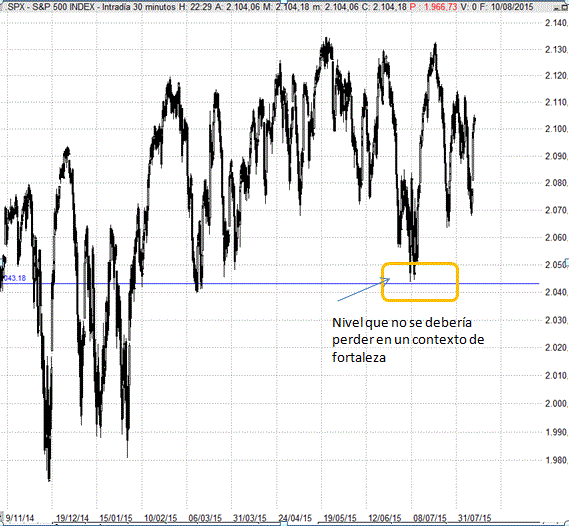
Task: Click the volume value 'V: 0'
Action: [x=469, y=6]
